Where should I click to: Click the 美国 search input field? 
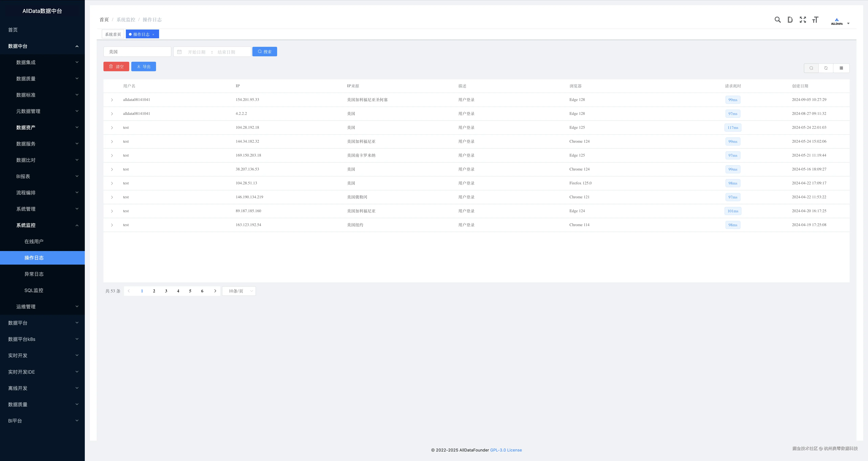pos(137,52)
